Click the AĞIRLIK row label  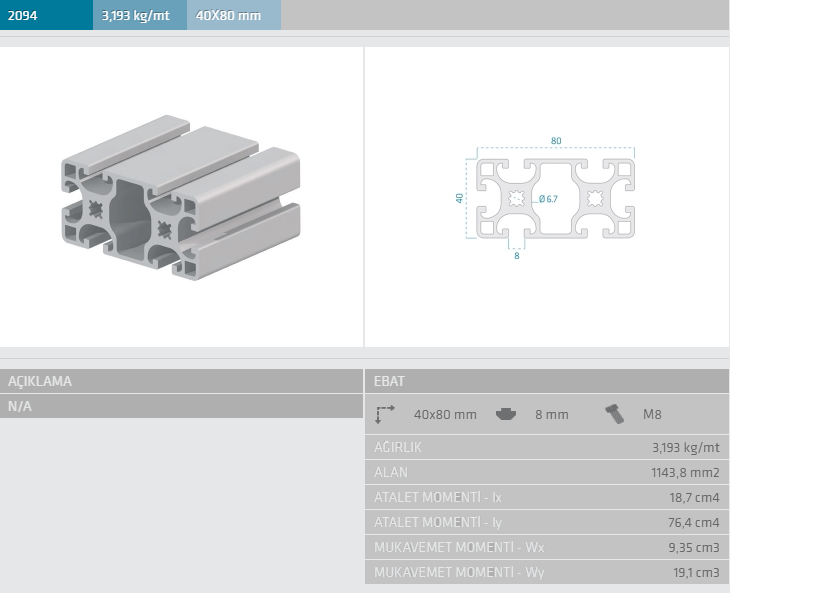[399, 447]
